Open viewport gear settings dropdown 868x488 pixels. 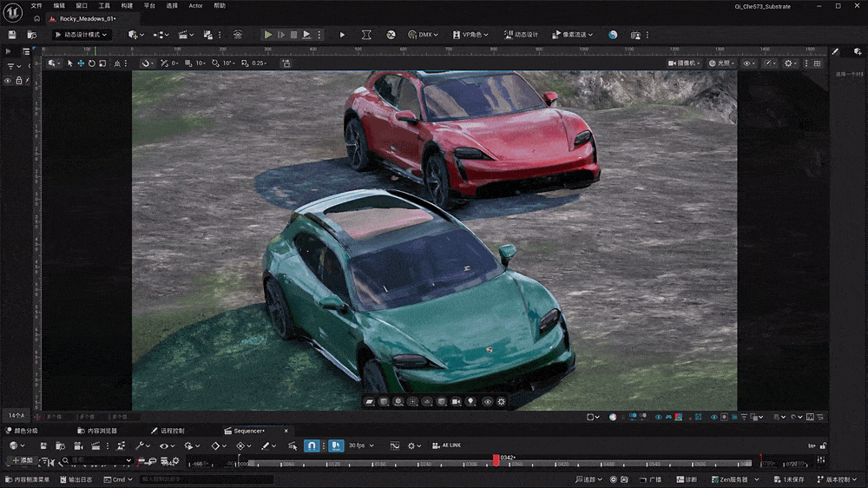[791, 63]
